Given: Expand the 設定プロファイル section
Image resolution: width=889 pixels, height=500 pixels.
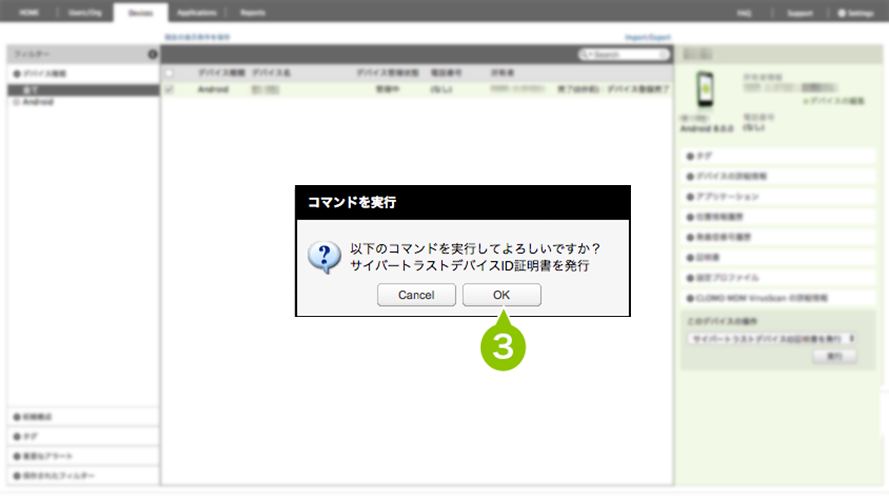Looking at the screenshot, I should (x=778, y=278).
